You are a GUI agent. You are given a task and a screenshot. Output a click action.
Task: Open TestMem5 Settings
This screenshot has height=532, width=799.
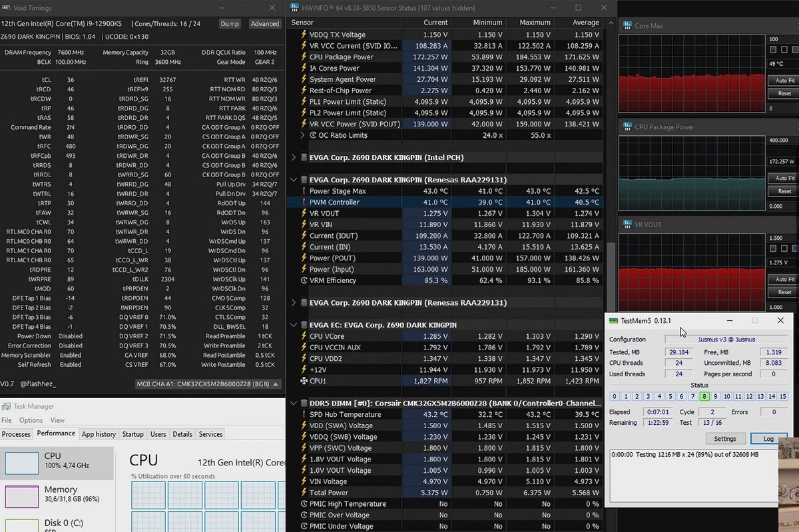(x=725, y=439)
